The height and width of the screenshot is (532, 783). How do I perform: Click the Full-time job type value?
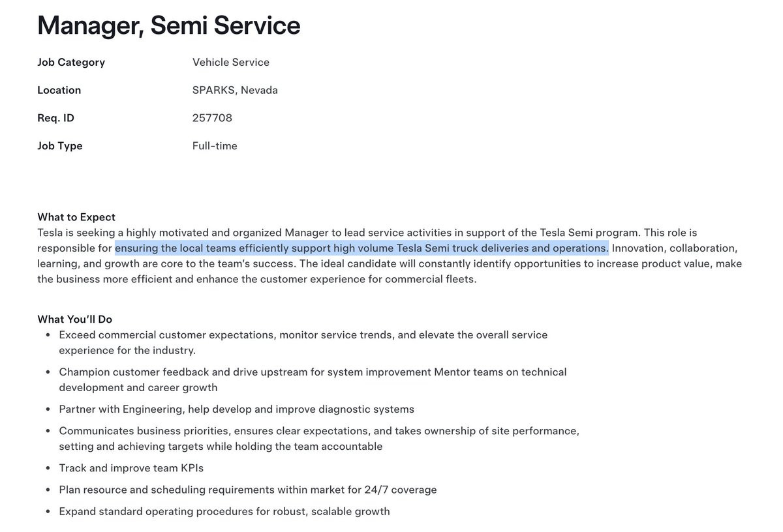tap(215, 146)
